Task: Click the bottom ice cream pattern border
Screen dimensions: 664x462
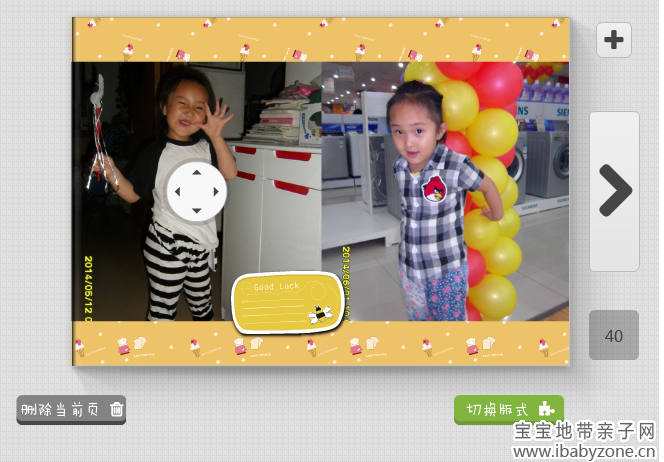Action: (320, 344)
